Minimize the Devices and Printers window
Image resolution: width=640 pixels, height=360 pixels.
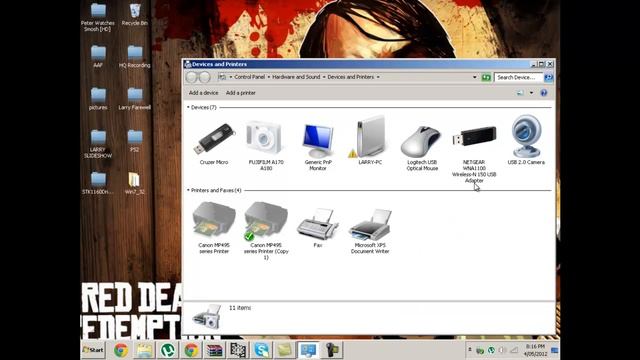click(x=533, y=64)
